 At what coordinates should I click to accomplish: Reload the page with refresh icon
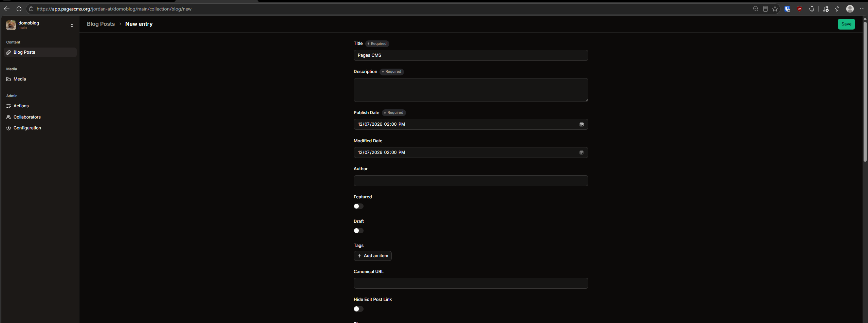click(x=19, y=9)
